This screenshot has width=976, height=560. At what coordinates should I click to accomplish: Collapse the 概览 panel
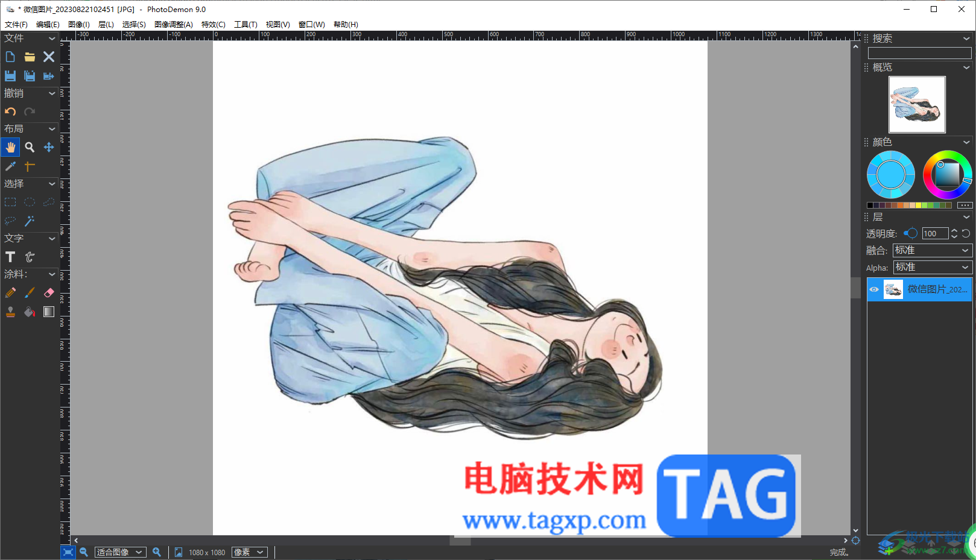(x=966, y=68)
